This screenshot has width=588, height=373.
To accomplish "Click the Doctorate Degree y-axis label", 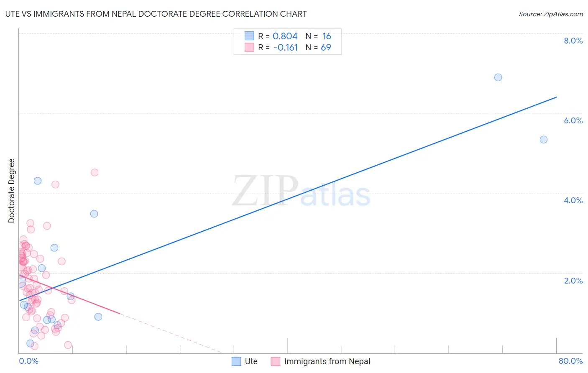I will click(x=12, y=191).
